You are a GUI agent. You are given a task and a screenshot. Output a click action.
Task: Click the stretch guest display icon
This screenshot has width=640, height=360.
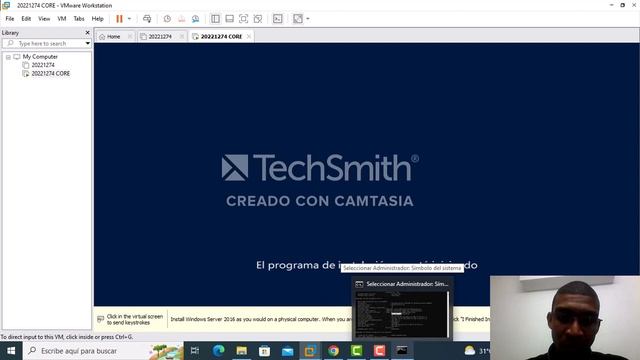click(x=298, y=19)
